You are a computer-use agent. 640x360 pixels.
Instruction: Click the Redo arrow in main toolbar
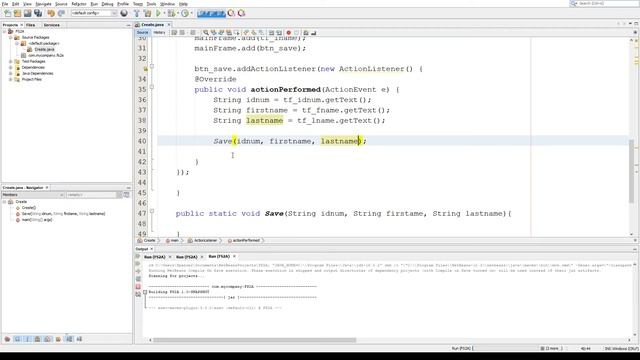(x=61, y=13)
